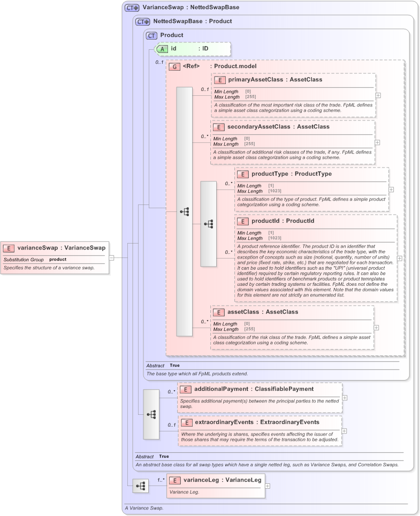420x516 pixels.
Task: Click the varianceSwap : VarianceSwap label
Action: 61,248
